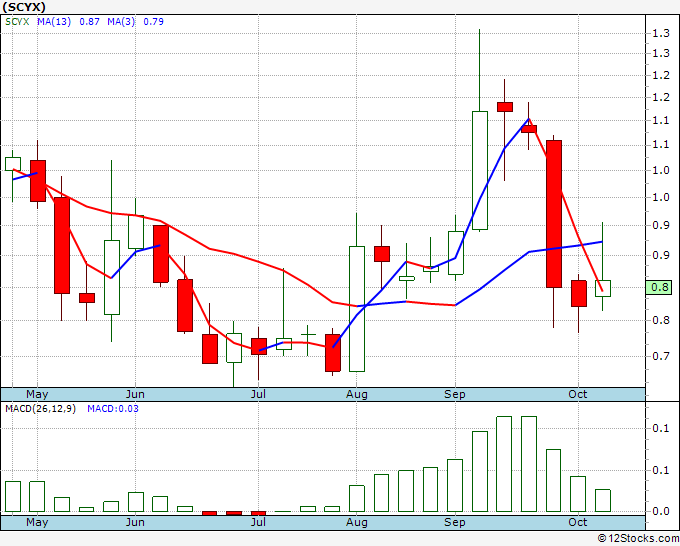Click the Oct label under the MACD panel
The image size is (680, 546).
pos(578,522)
